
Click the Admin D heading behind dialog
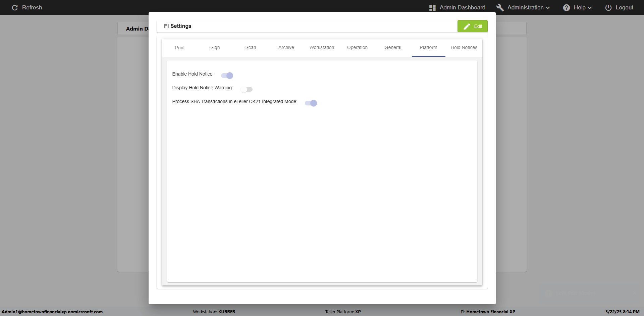point(137,29)
